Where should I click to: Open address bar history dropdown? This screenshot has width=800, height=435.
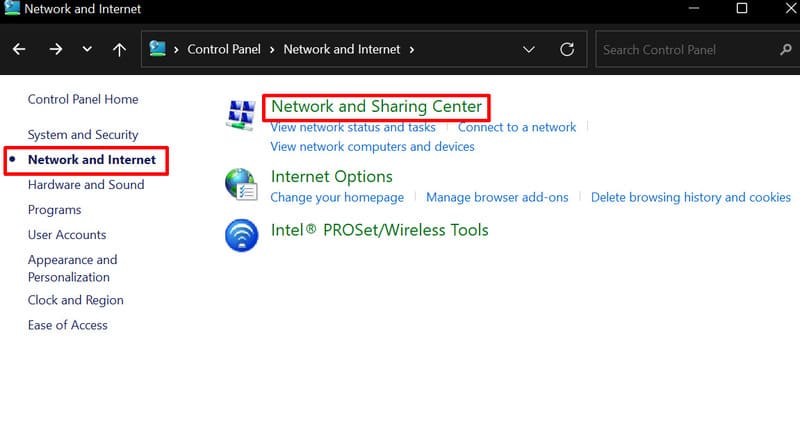[x=529, y=49]
